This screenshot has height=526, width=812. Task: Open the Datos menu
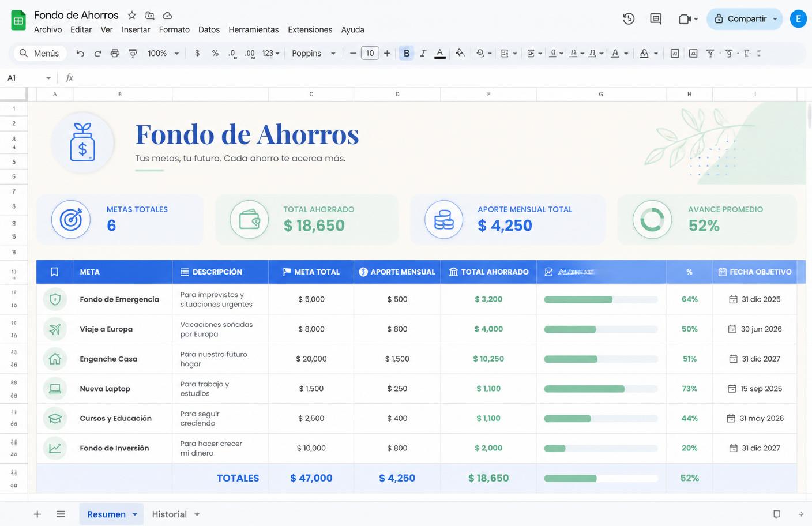pos(209,29)
